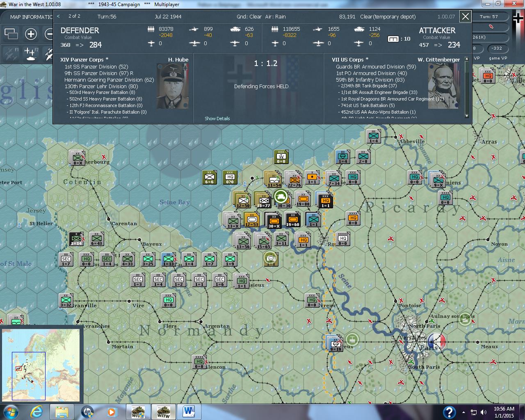The height and width of the screenshot is (420, 525).
Task: Switch to WITW game taskbar button
Action: pos(164,412)
